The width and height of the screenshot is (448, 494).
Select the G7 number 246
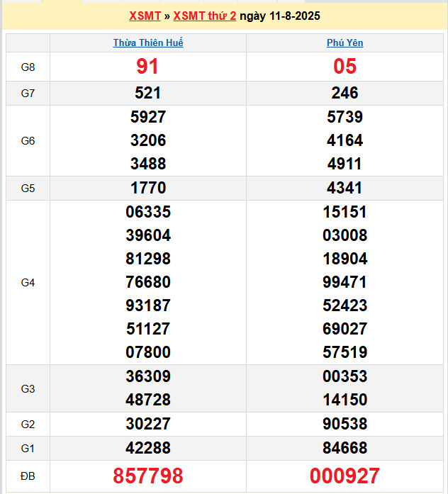[x=345, y=93]
